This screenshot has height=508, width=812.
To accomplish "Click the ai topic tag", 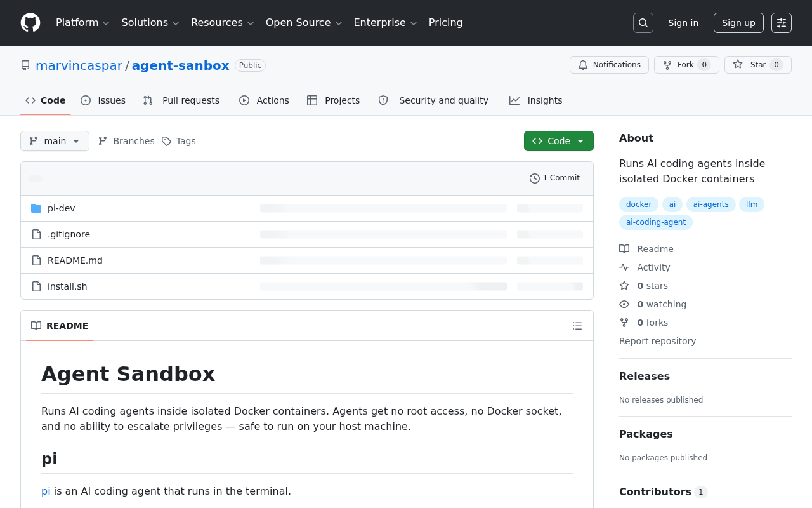I will pyautogui.click(x=672, y=204).
